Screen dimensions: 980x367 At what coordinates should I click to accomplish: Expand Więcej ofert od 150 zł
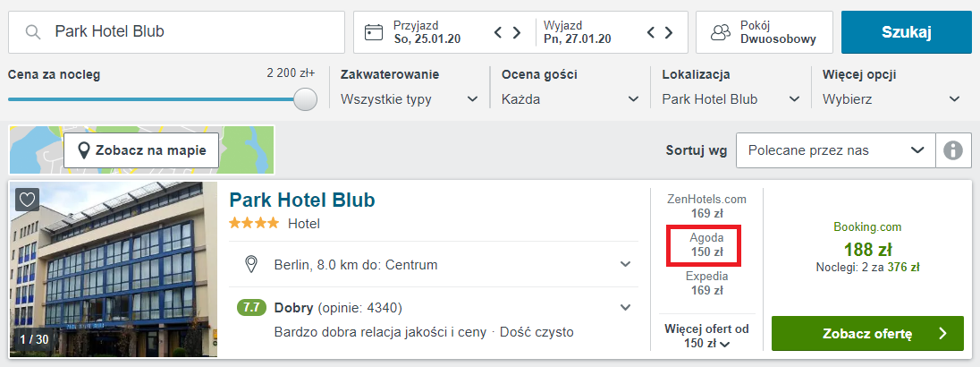tap(706, 336)
